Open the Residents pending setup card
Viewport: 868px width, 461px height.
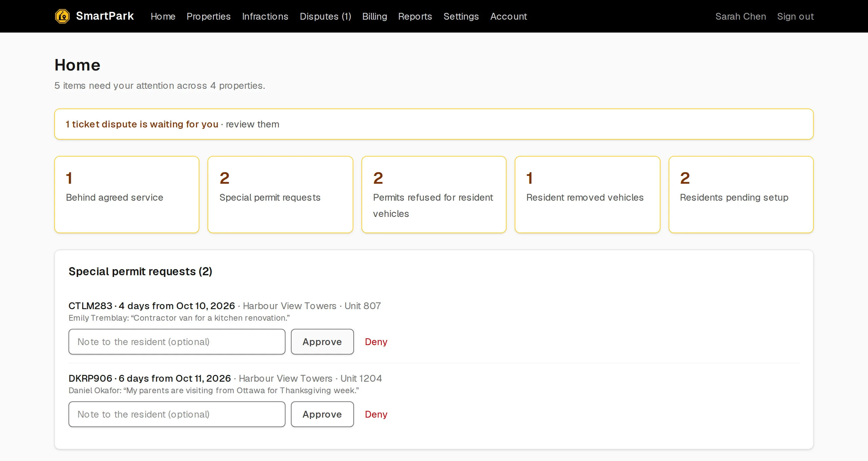tap(741, 195)
